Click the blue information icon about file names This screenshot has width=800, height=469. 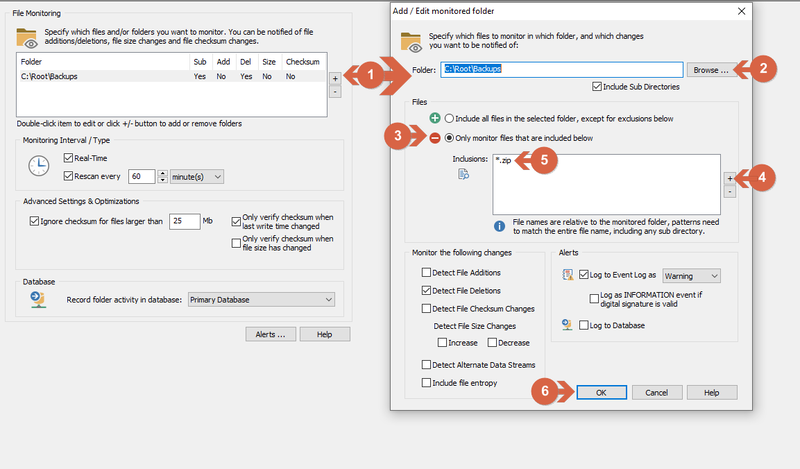tap(499, 226)
